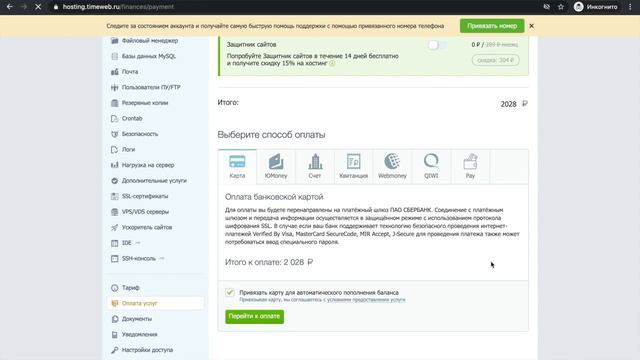Click the Перейти к оплате button
This screenshot has width=640, height=360.
pos(254,316)
